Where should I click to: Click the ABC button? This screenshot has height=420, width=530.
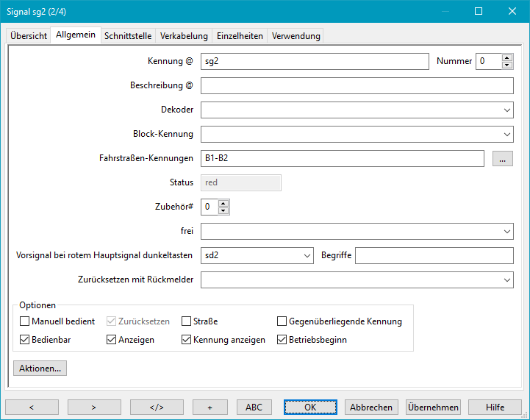click(x=254, y=407)
